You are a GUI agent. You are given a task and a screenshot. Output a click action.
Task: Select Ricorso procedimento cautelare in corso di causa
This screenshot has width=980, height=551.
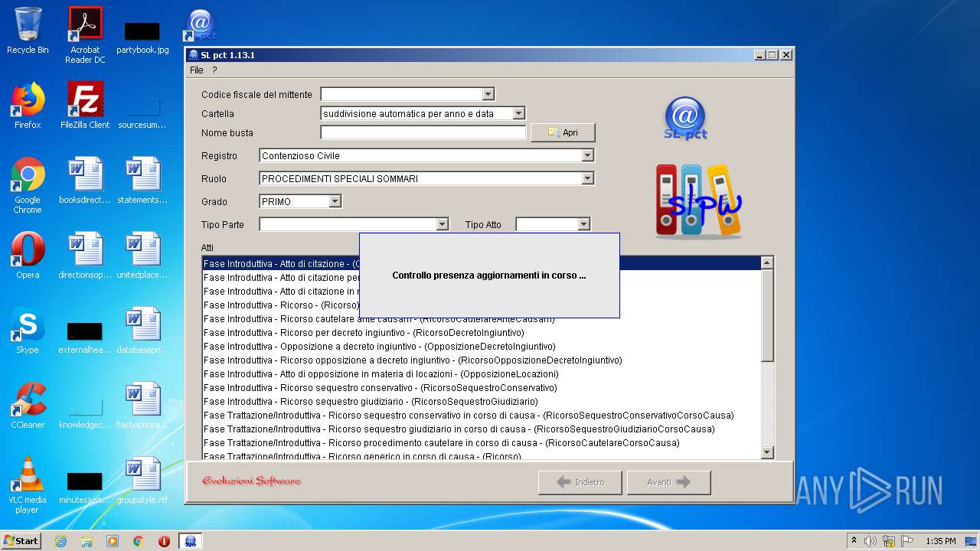coord(482,443)
